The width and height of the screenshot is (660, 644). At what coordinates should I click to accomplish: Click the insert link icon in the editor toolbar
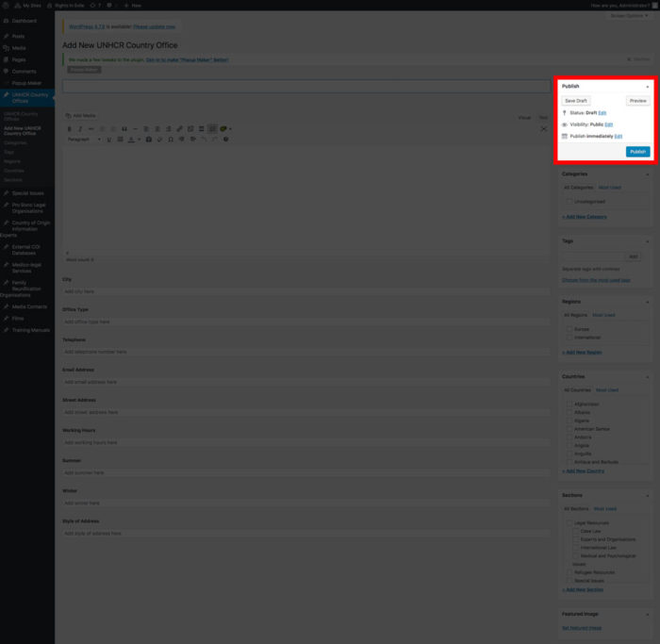(x=179, y=129)
